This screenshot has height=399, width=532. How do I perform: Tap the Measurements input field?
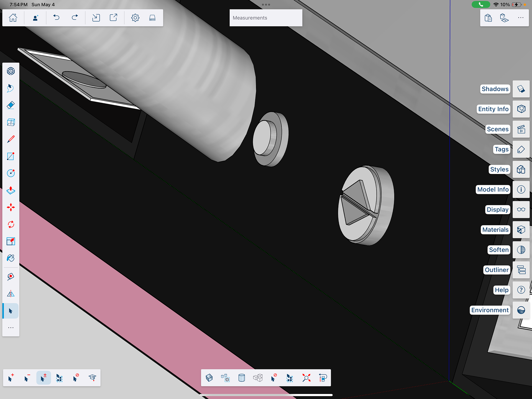point(266,18)
